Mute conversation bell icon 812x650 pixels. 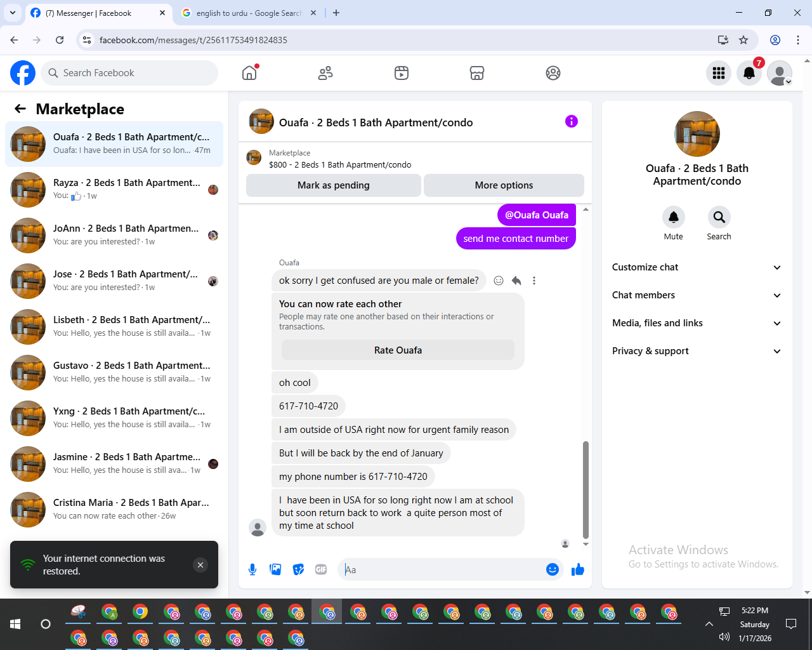point(674,217)
